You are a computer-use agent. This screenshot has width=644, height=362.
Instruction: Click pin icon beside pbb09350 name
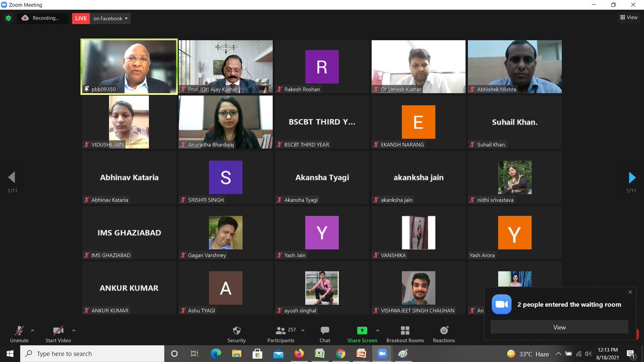tap(86, 89)
